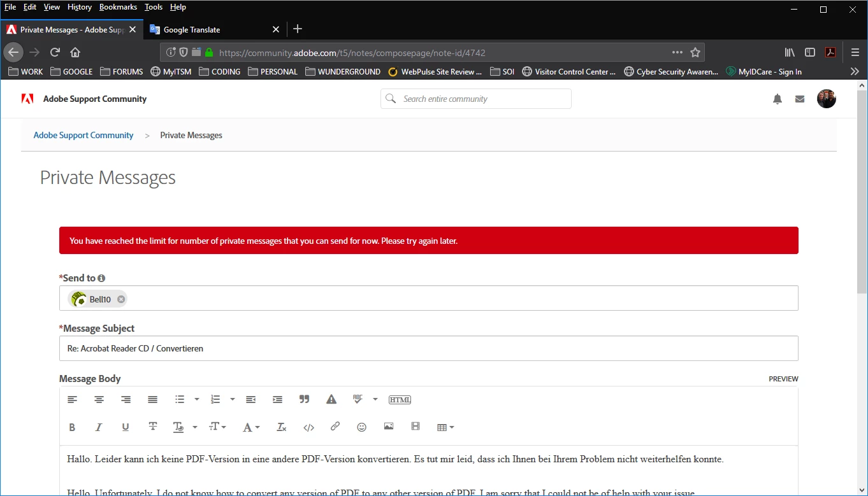Clear text formatting
Screen dimensions: 868x496
pyautogui.click(x=282, y=427)
